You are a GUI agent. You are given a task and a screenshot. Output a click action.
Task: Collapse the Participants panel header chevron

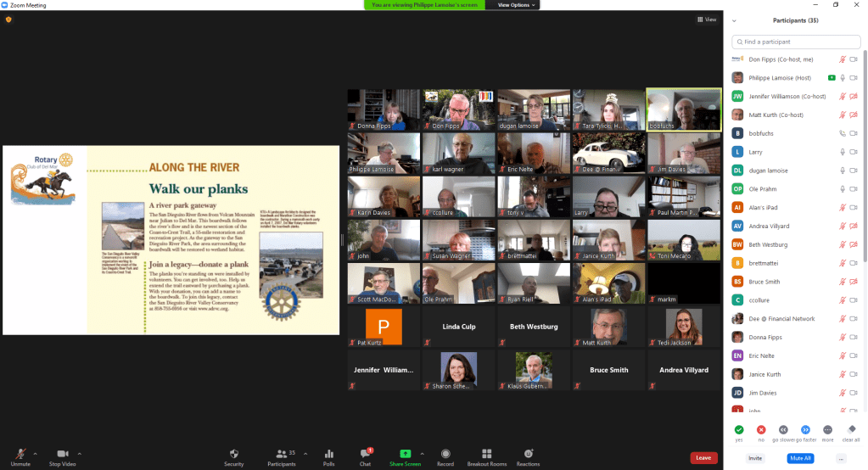point(734,20)
